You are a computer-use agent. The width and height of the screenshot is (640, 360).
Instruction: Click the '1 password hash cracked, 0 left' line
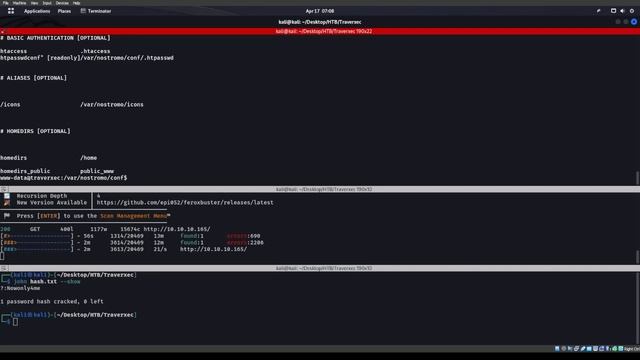tap(52, 302)
